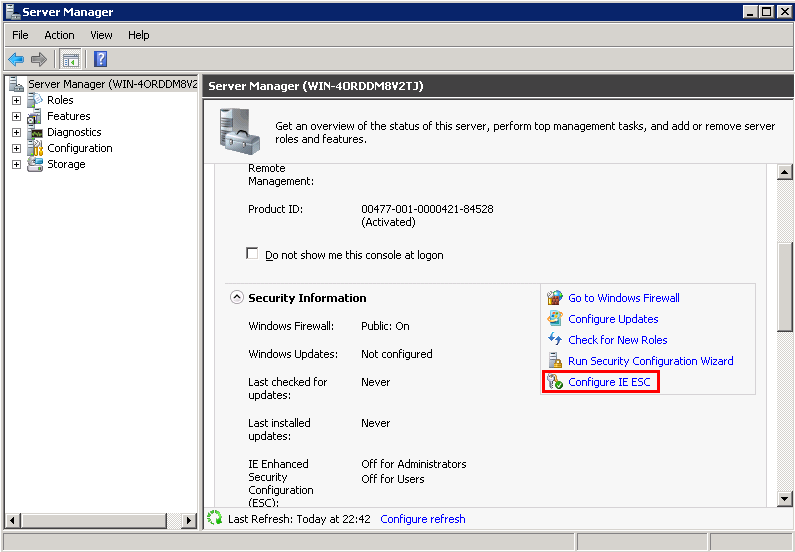
Task: Click the green refresh status icon
Action: [215, 518]
